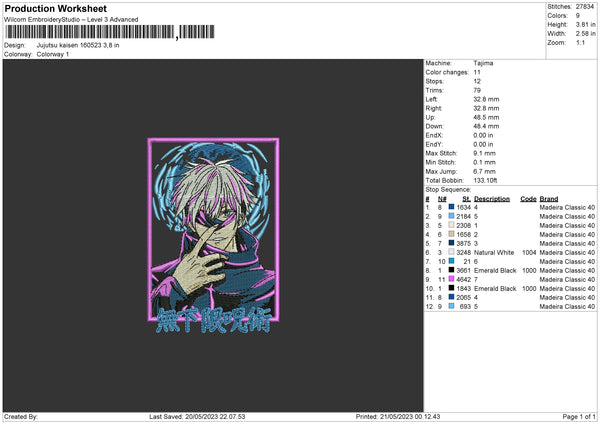Screen dimensions: 600x424
Task: Select the Emerald Black swatch in row 10
Action: point(452,288)
